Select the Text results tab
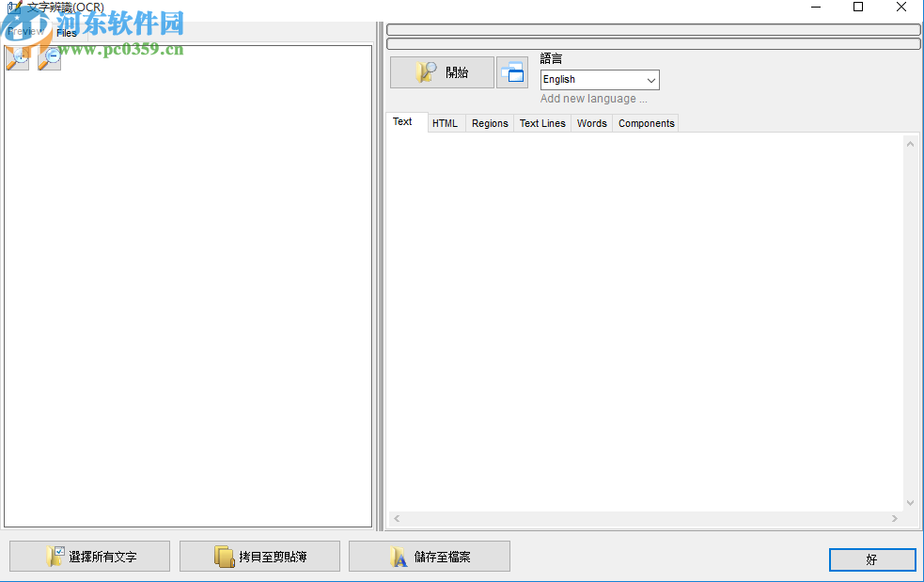 tap(404, 121)
